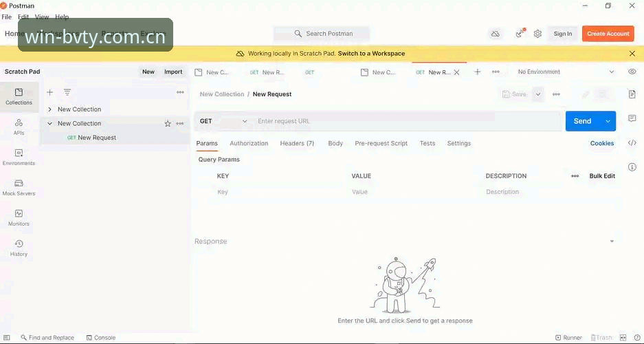Close the active New Request tab

click(456, 72)
